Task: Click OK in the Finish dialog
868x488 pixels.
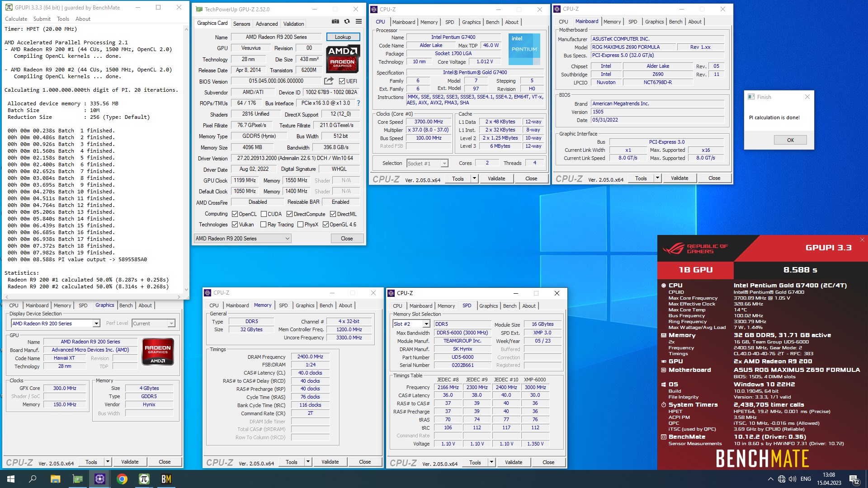Action: click(790, 140)
